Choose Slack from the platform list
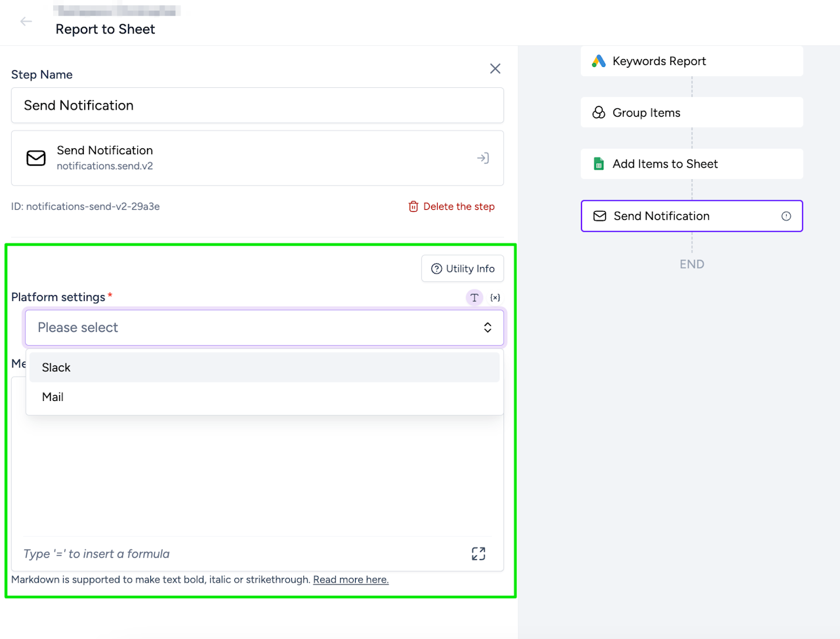 pos(56,367)
